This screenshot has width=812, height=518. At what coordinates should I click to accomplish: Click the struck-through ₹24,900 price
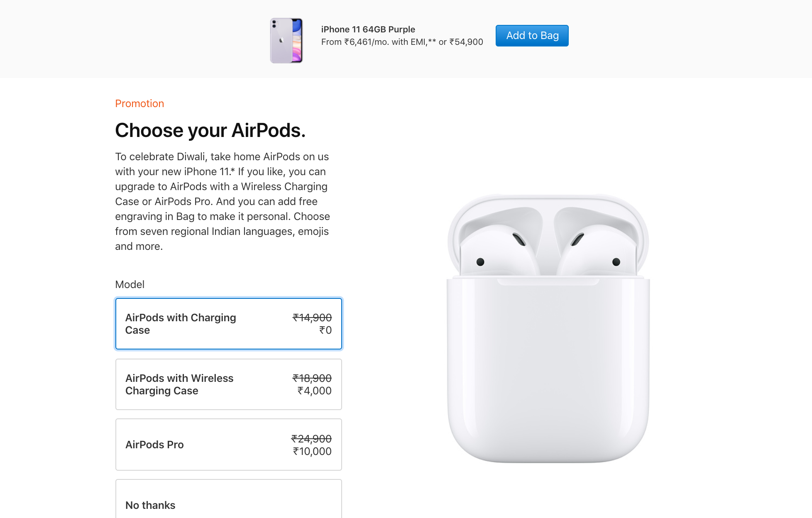311,439
